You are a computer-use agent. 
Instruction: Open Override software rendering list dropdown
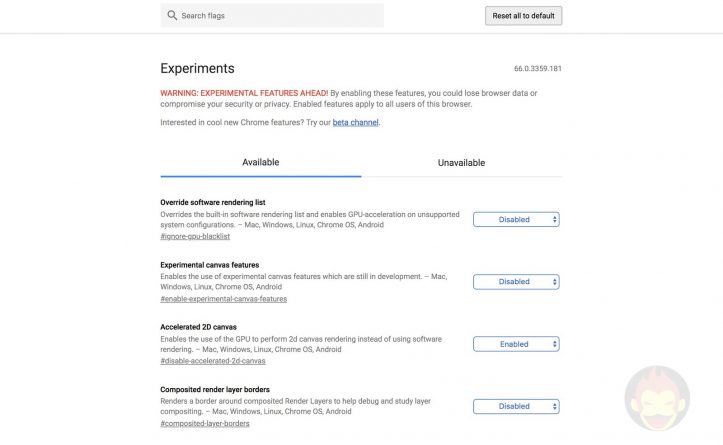point(516,219)
